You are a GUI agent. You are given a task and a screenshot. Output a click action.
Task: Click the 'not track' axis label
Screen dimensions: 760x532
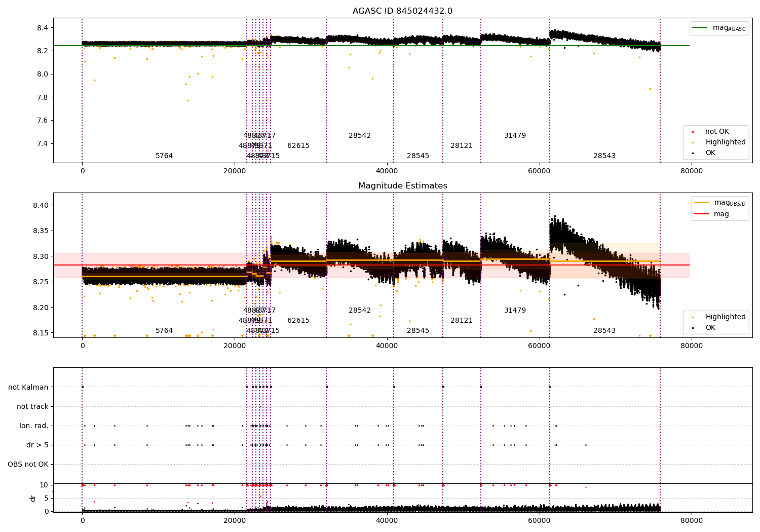(32, 406)
